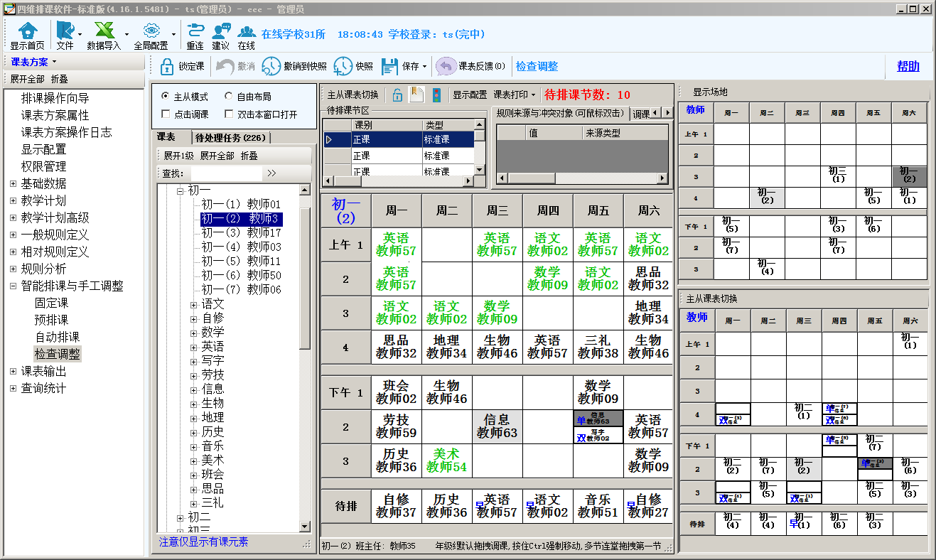Click the 撤销到快照 restore snapshot icon
Image resolution: width=936 pixels, height=560 pixels.
[x=271, y=66]
